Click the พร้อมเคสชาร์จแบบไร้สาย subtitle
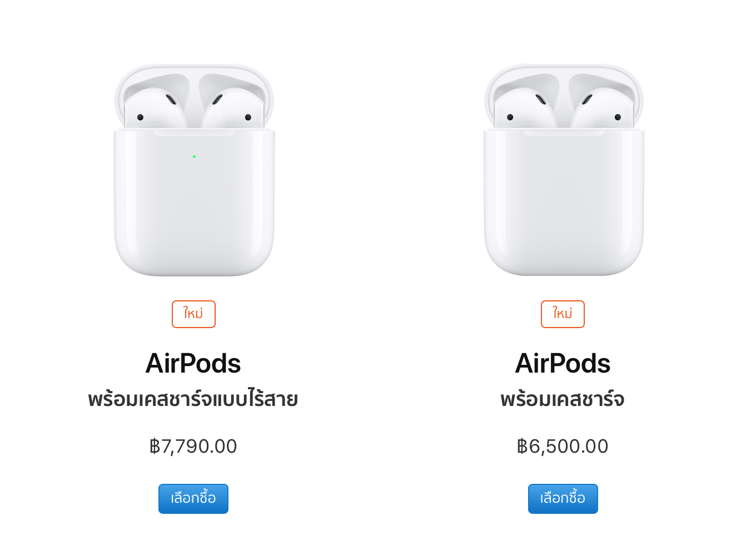The height and width of the screenshot is (555, 756). tap(193, 399)
